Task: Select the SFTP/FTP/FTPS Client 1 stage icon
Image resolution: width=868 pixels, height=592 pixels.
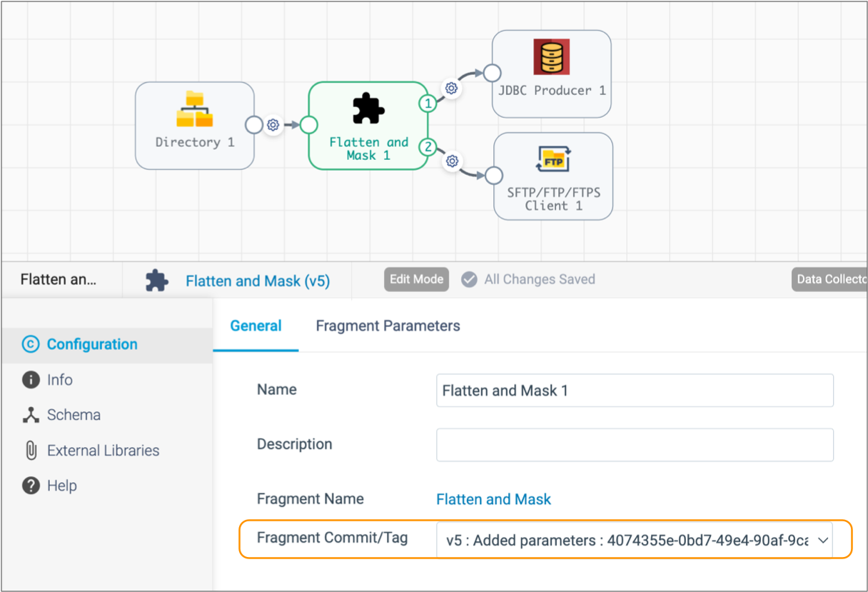Action: tap(553, 161)
